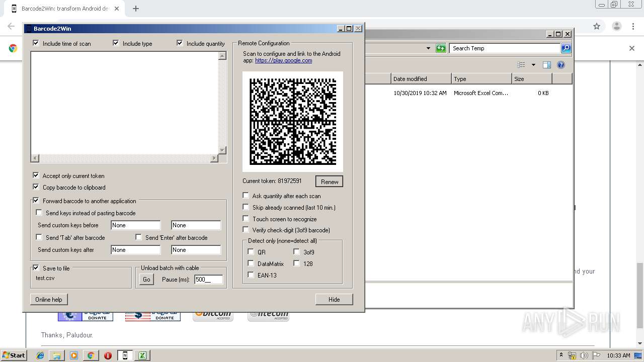Switch to Chrome via its taskbar icon
This screenshot has height=362, width=644.
click(91, 355)
